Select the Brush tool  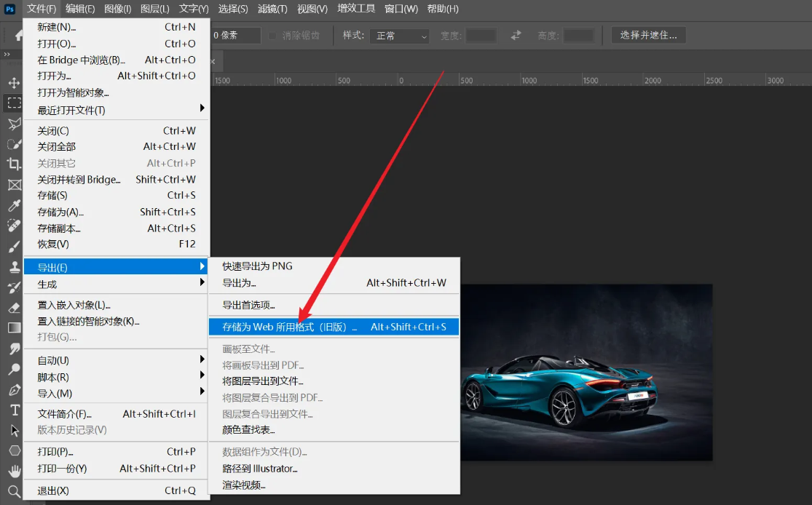tap(14, 246)
